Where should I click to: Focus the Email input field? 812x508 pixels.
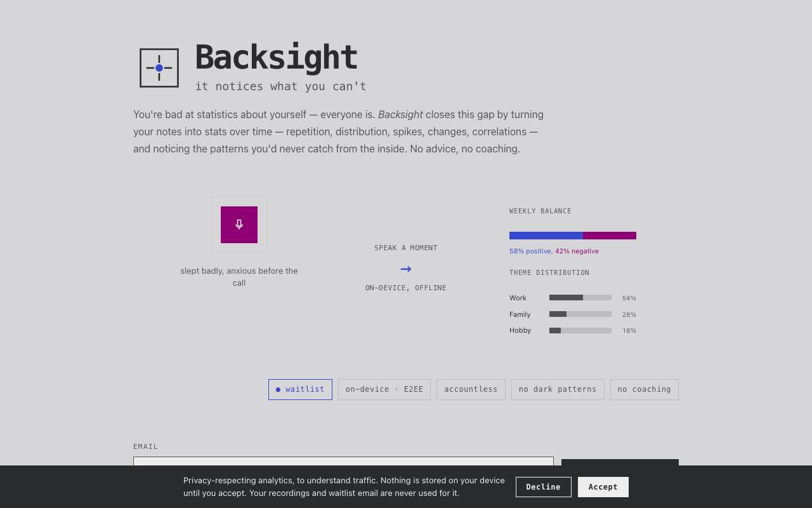pyautogui.click(x=343, y=462)
